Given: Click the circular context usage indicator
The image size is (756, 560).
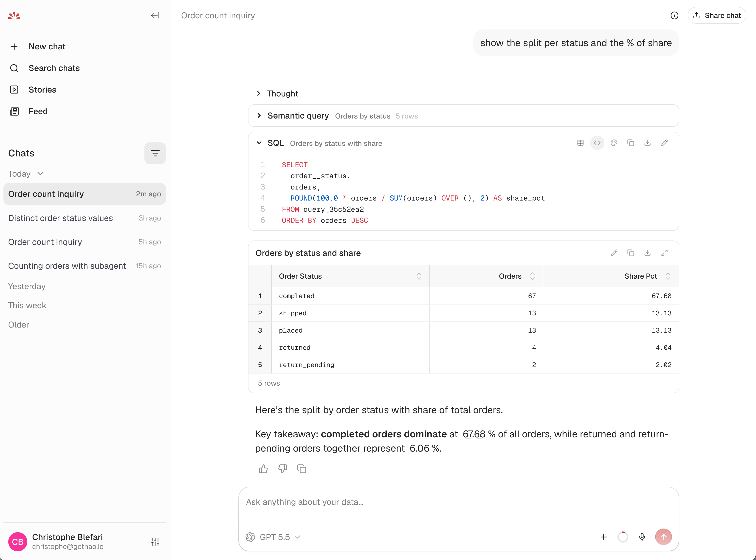Looking at the screenshot, I should coord(623,537).
